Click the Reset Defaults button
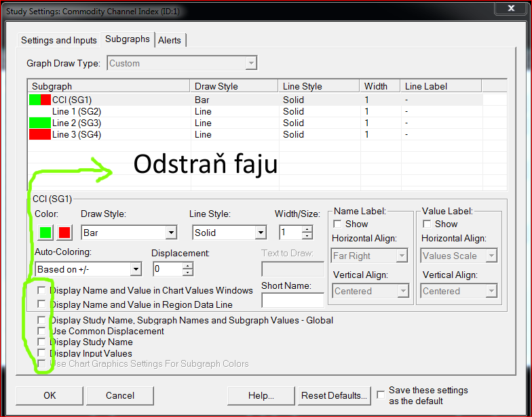Image resolution: width=532 pixels, height=417 pixels. (334, 396)
